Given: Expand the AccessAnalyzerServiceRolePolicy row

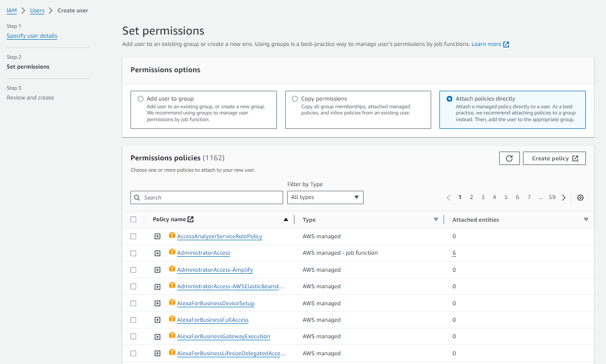Looking at the screenshot, I should point(157,236).
